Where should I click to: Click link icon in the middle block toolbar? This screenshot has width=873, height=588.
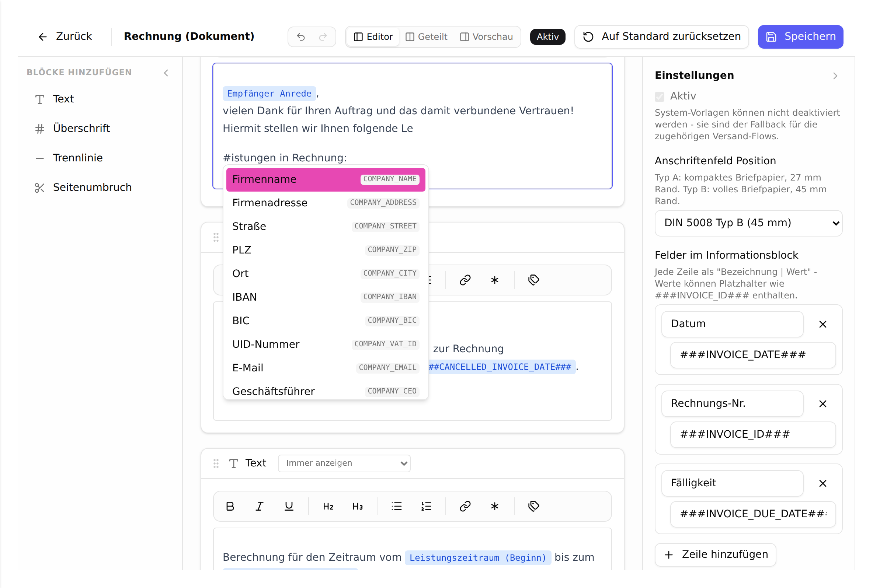pyautogui.click(x=465, y=280)
